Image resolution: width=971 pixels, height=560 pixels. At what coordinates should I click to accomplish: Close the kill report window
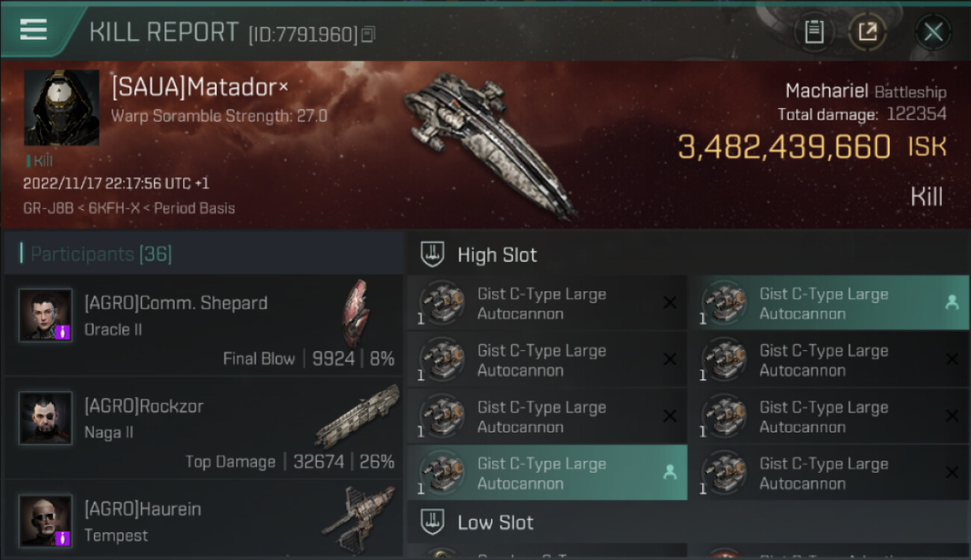coord(933,32)
